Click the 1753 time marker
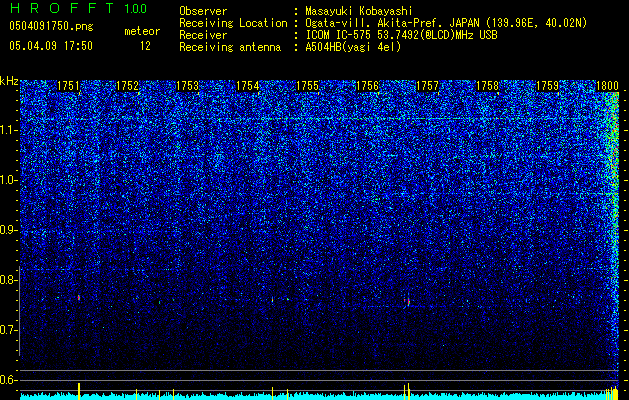The image size is (629, 400). tap(187, 86)
